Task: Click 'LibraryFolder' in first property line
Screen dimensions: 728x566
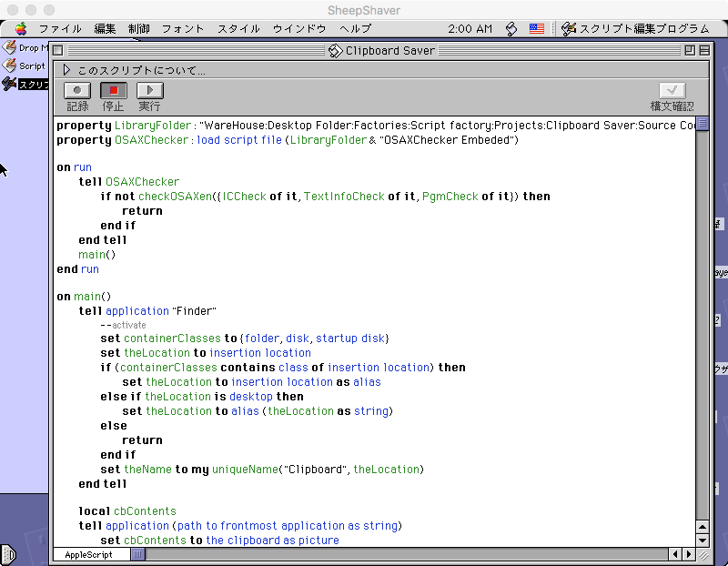Action: coord(152,126)
